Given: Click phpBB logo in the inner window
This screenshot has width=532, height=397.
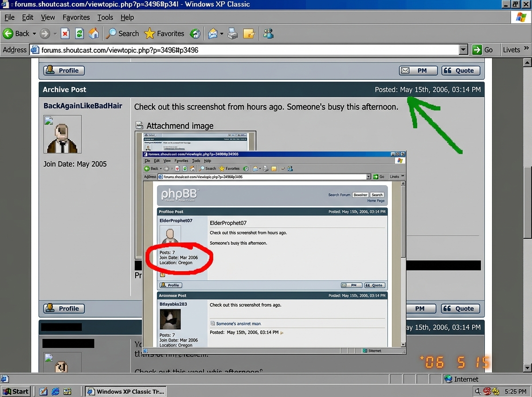Looking at the screenshot, I should coord(180,195).
